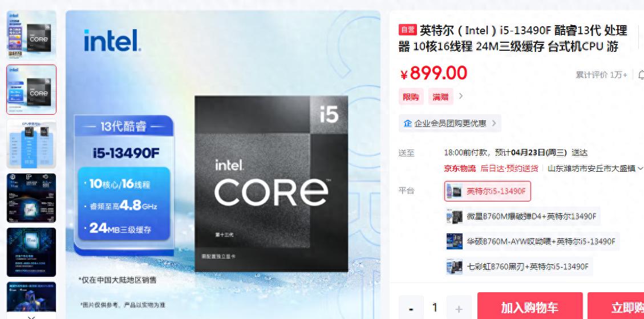The width and height of the screenshot is (644, 319).
Task: Click the enterprise member icon
Action: [407, 123]
